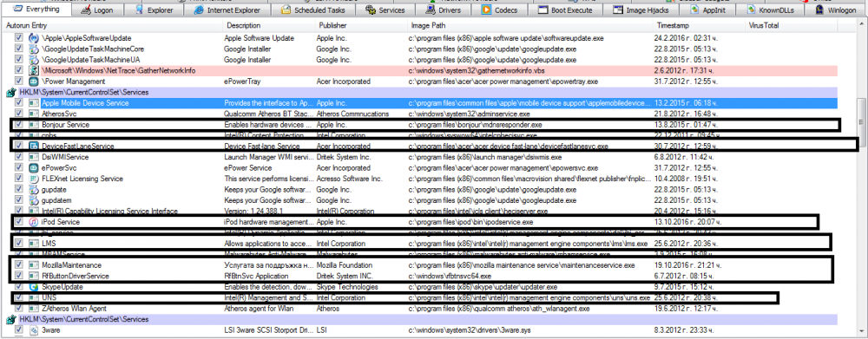Click the 'Skype Technologies' publisher cell
Image resolution: width=868 pixels, height=339 pixels.
tap(347, 286)
